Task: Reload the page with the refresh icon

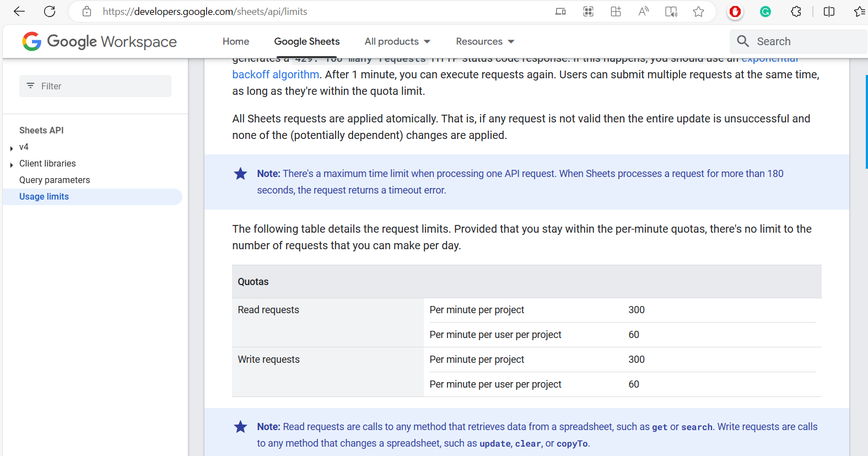Action: click(50, 12)
